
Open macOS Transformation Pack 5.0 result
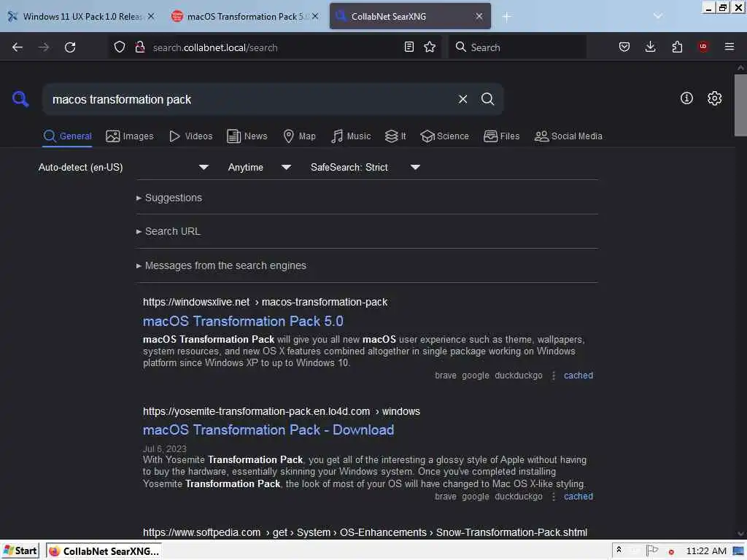click(243, 321)
